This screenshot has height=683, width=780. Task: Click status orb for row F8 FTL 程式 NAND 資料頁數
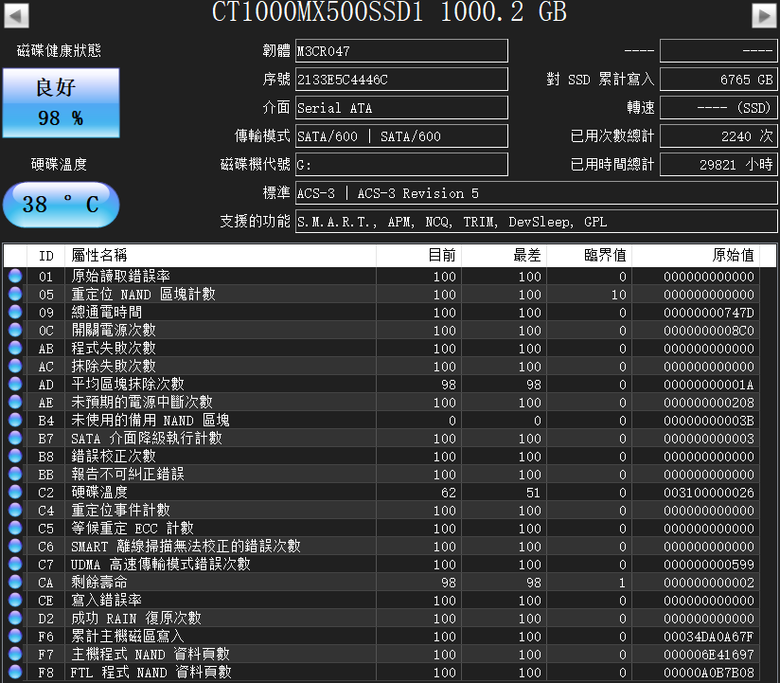[x=15, y=672]
